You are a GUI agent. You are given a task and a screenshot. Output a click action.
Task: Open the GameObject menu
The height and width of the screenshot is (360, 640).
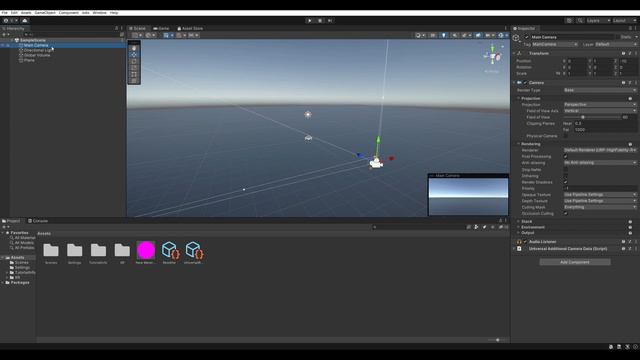pyautogui.click(x=45, y=13)
